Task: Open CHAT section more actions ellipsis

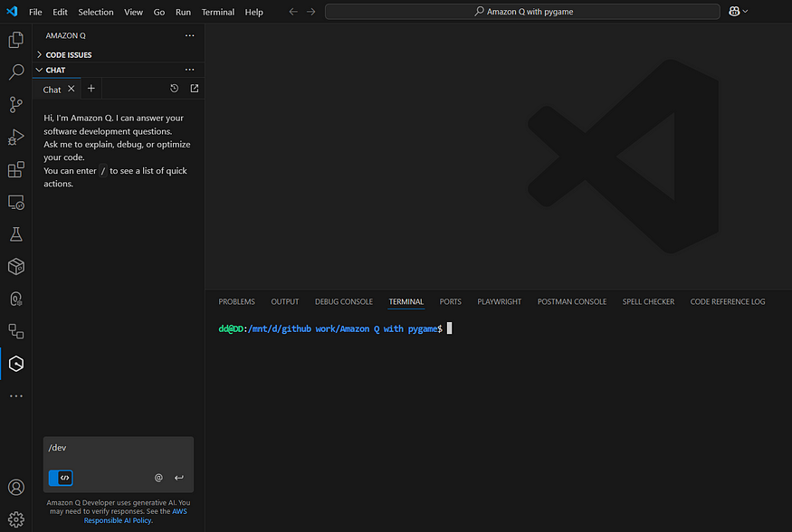Action: pyautogui.click(x=189, y=70)
